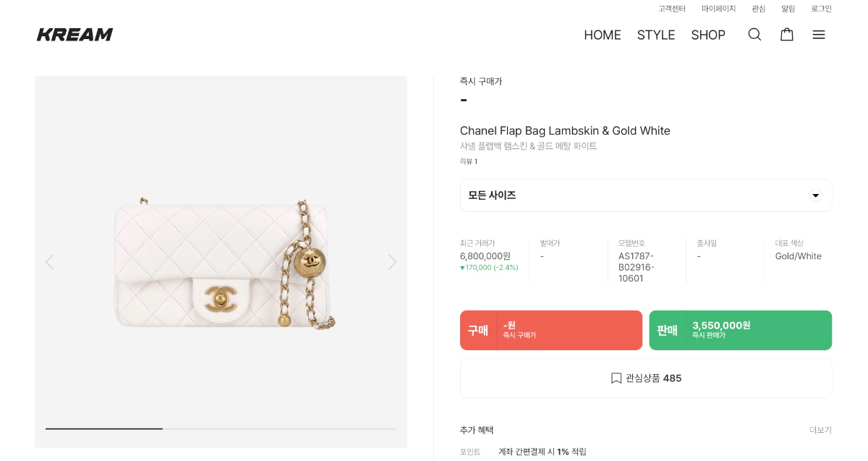The image size is (868, 461).
Task: Click the image carousel progress bar
Action: (221, 429)
